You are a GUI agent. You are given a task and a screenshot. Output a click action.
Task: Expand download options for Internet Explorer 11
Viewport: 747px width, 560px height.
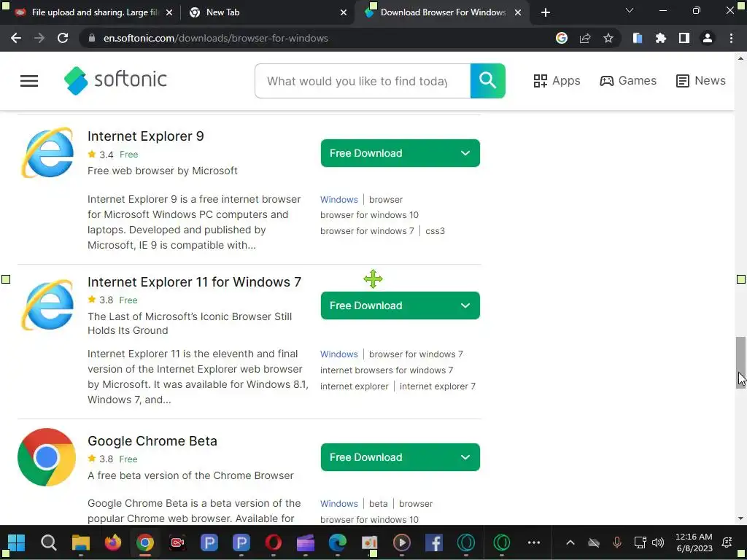[x=465, y=306]
